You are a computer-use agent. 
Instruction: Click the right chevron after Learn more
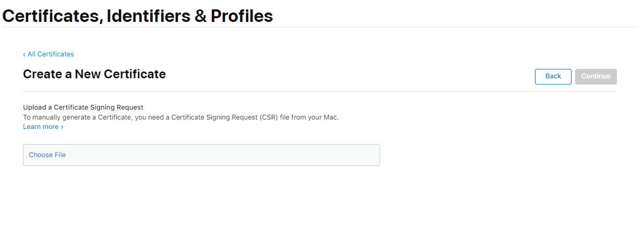[x=62, y=127]
